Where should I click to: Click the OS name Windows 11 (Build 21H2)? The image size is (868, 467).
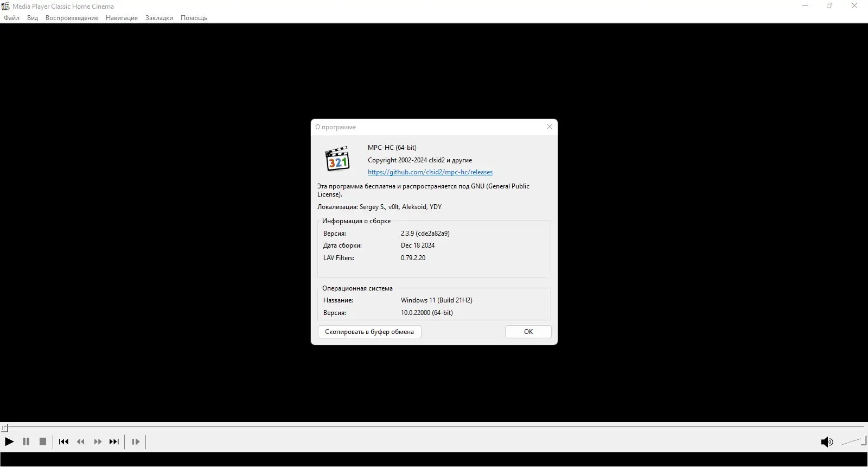[437, 300]
